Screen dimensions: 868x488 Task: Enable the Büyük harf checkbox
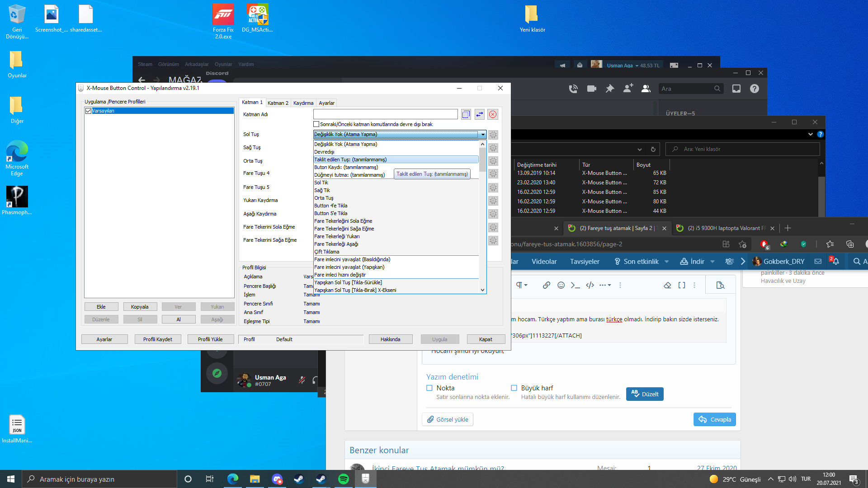[514, 388]
